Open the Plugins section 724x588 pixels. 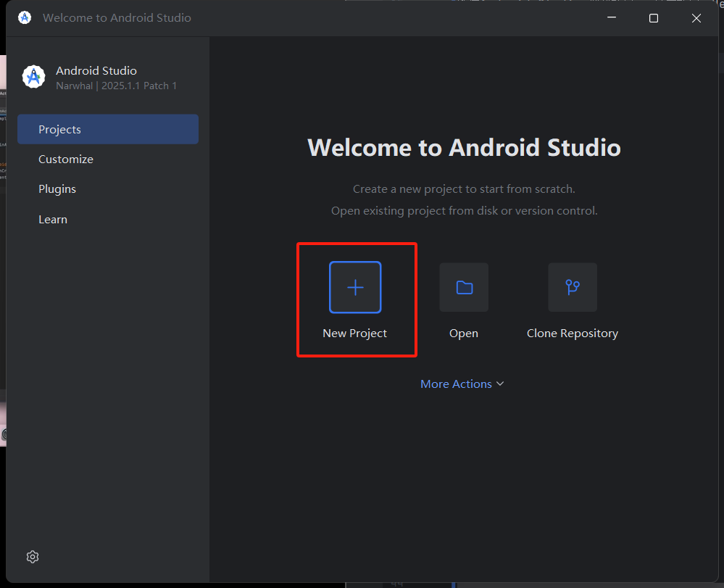(x=57, y=189)
